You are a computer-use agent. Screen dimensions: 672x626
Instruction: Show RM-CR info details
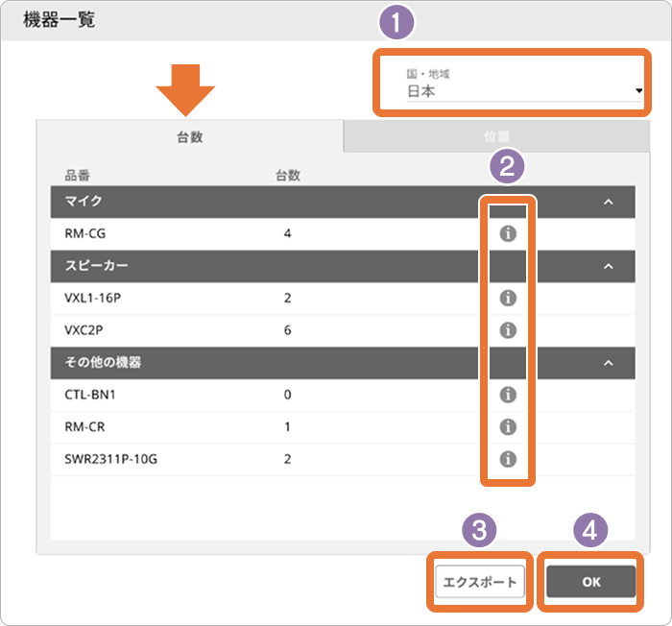pyautogui.click(x=508, y=426)
